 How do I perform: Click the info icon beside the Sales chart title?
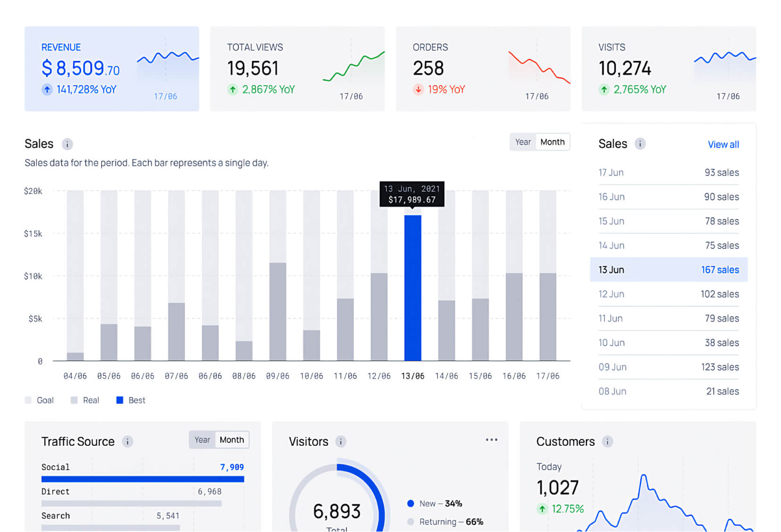click(67, 144)
